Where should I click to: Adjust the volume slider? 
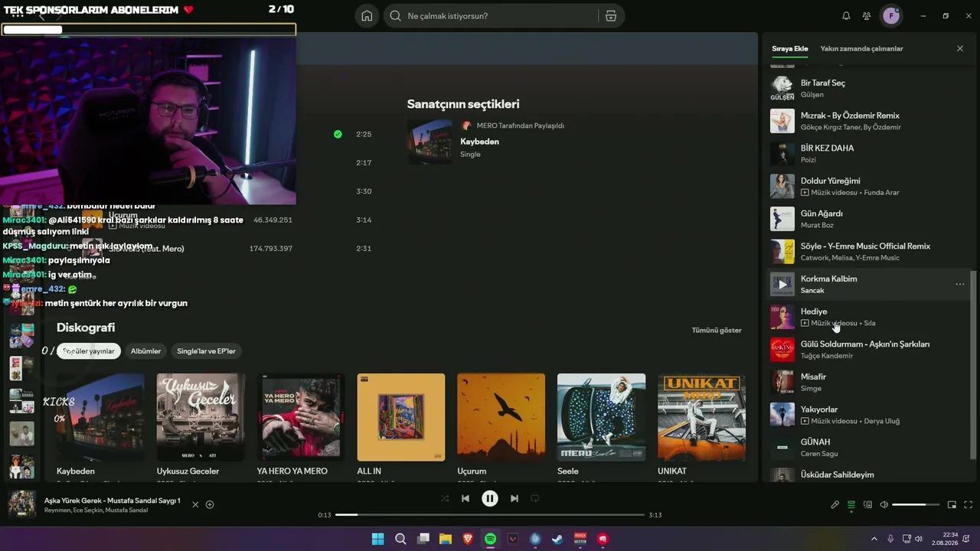click(916, 504)
